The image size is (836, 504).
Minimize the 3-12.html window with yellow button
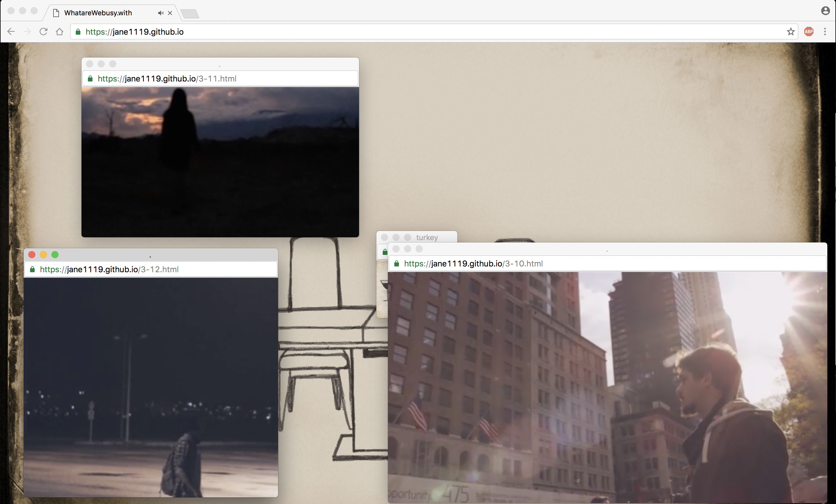click(43, 255)
